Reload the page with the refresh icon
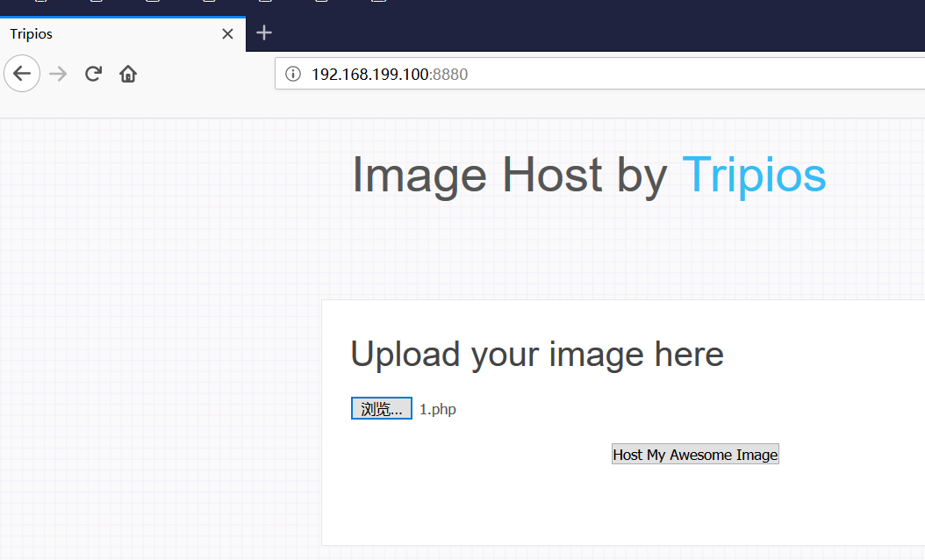This screenshot has width=925, height=560. coord(93,74)
